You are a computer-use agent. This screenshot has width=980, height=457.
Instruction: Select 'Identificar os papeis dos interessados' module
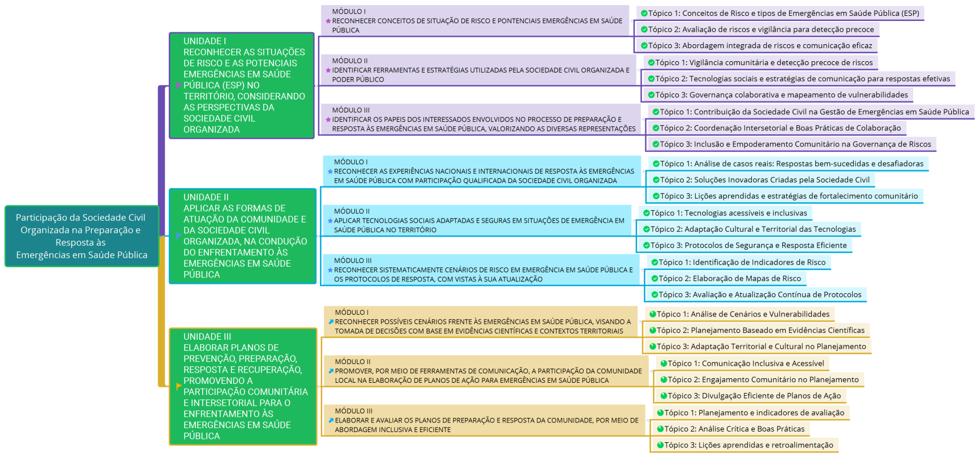482,119
